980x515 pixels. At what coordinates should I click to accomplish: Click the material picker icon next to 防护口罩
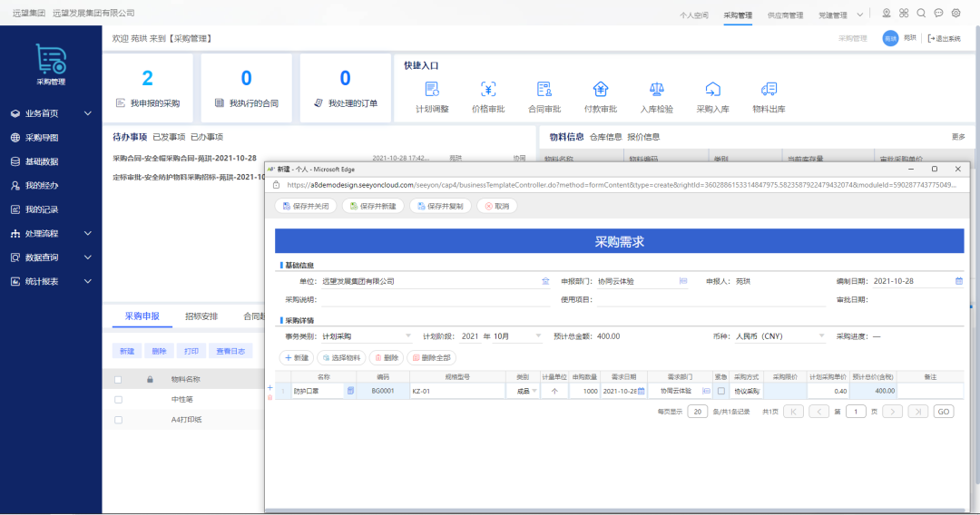point(350,391)
